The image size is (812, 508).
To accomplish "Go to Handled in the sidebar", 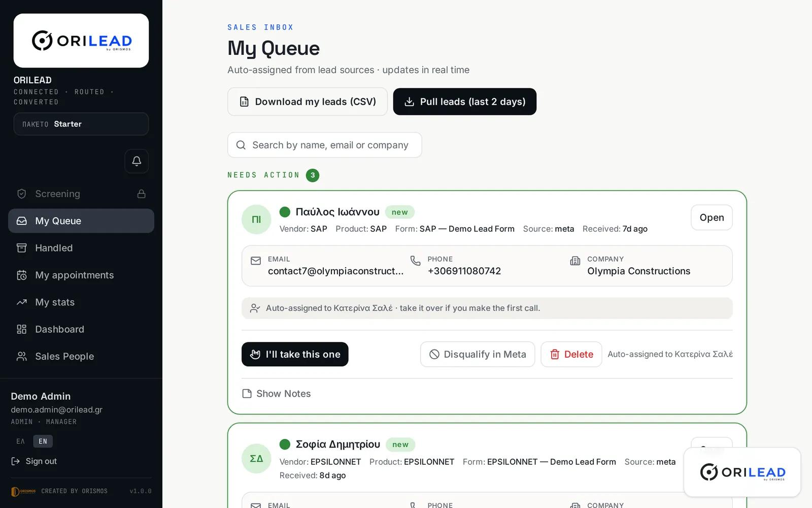I will point(81,248).
